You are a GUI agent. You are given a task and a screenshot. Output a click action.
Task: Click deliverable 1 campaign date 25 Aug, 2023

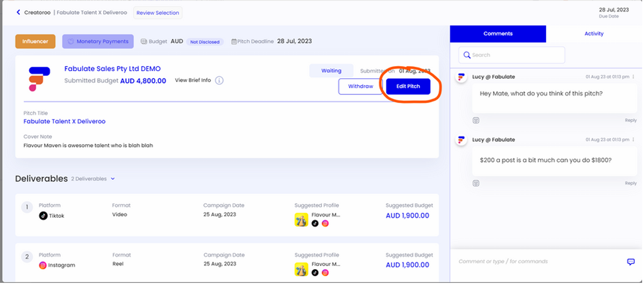pos(220,215)
